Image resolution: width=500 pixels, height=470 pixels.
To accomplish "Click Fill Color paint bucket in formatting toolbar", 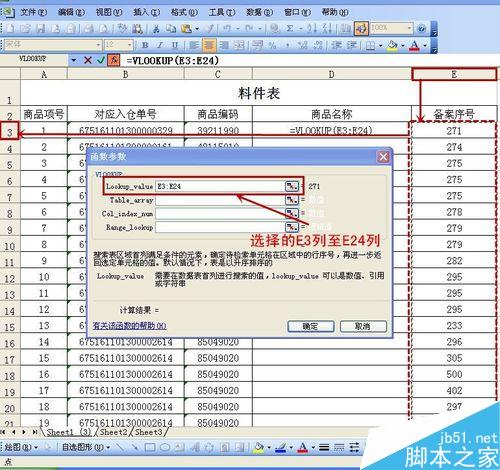I will point(393,45).
